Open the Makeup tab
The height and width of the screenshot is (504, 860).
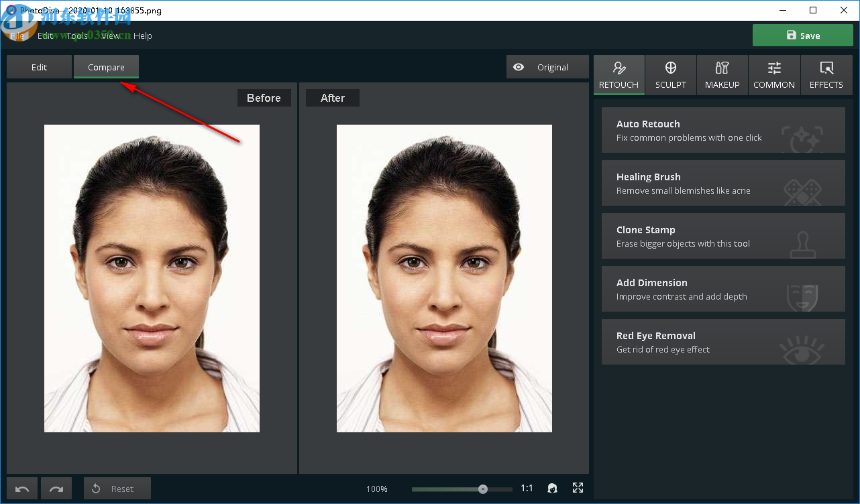(722, 74)
